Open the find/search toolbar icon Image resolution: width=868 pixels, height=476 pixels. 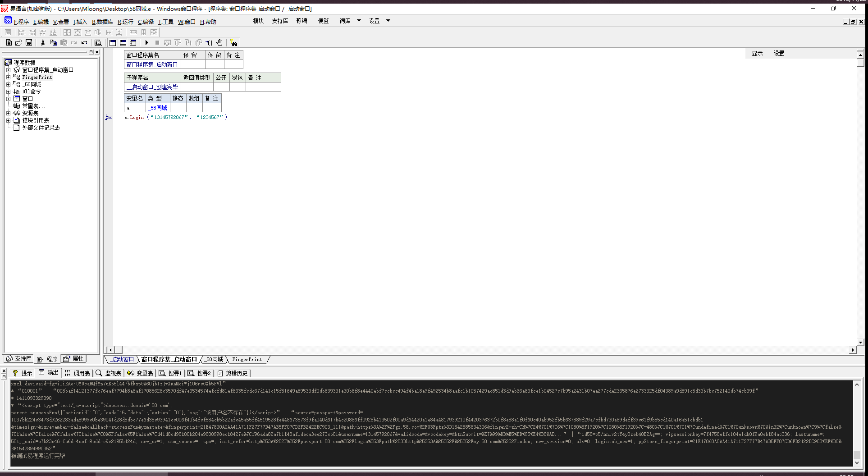[x=98, y=42]
